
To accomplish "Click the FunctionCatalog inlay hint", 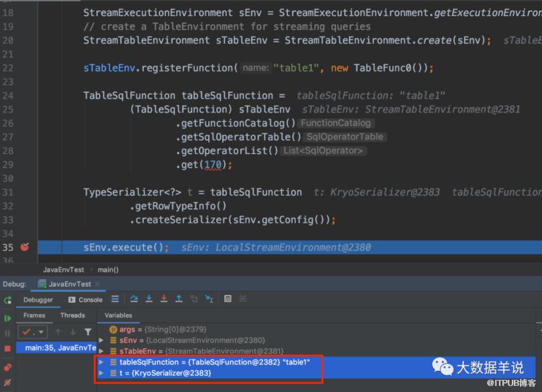I will click(336, 123).
